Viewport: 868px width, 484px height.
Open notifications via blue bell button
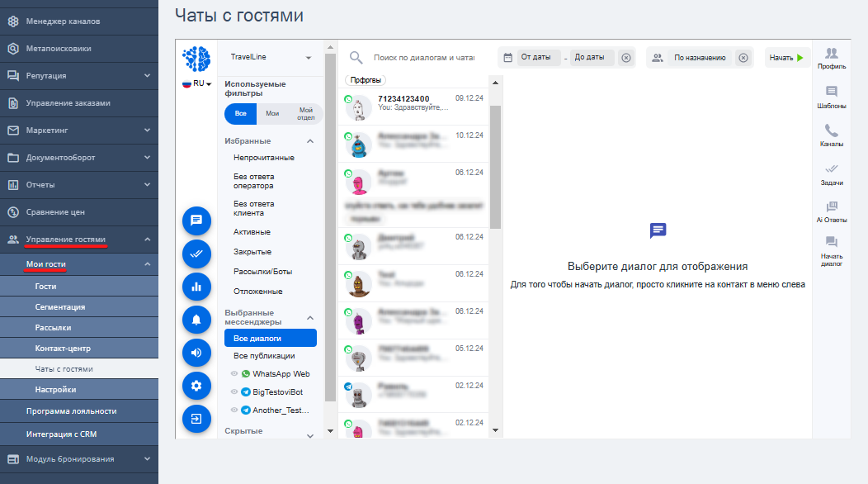196,320
